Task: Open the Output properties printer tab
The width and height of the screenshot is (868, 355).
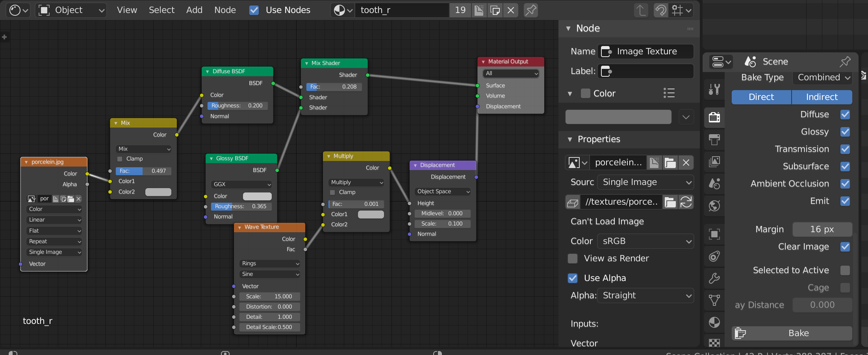Action: (x=714, y=139)
